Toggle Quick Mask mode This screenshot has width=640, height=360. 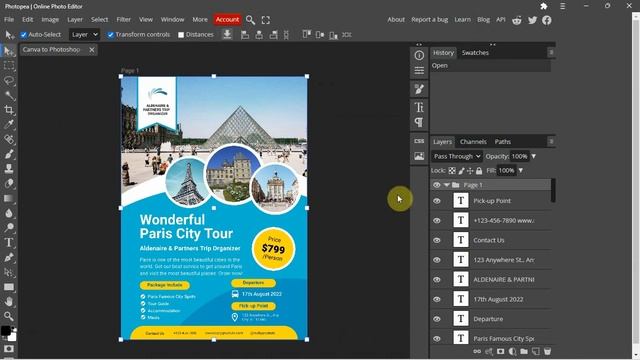(9, 349)
